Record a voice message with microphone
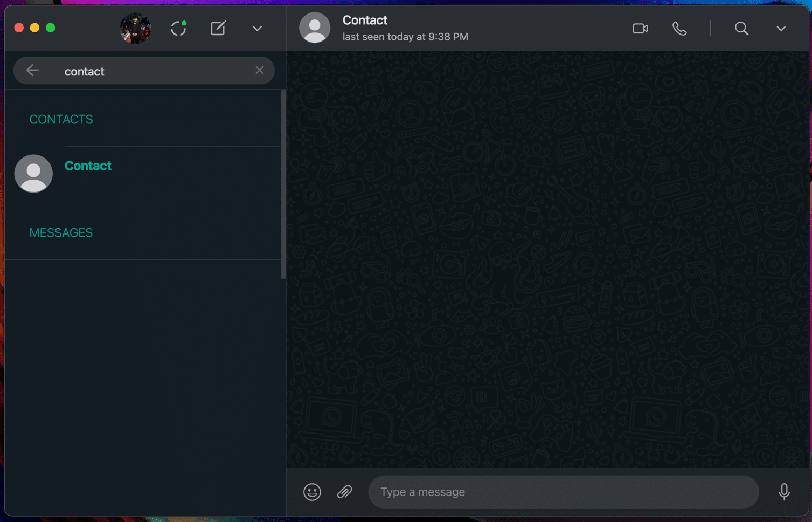Screen dimensions: 812x522 (784, 492)
